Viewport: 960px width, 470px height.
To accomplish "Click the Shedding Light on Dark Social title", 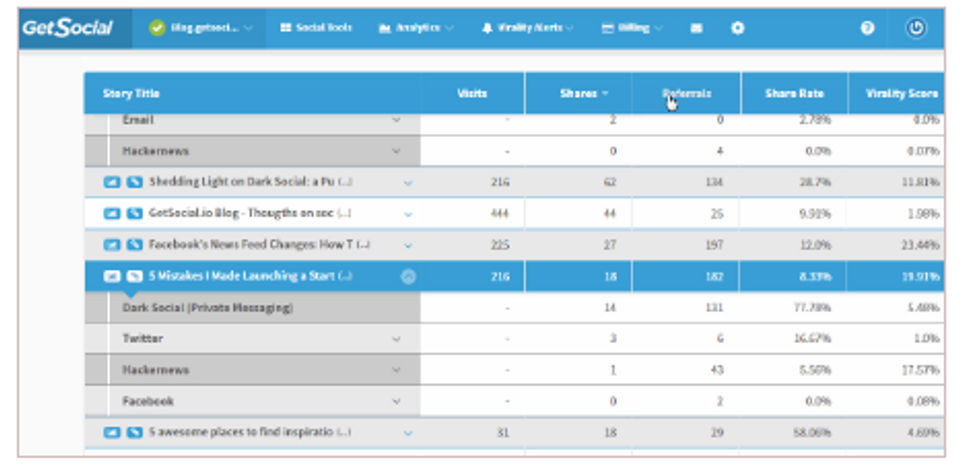I will [x=250, y=182].
